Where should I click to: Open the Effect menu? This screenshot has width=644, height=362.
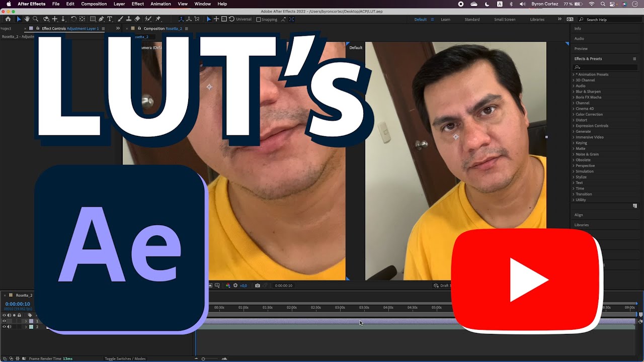coord(138,4)
